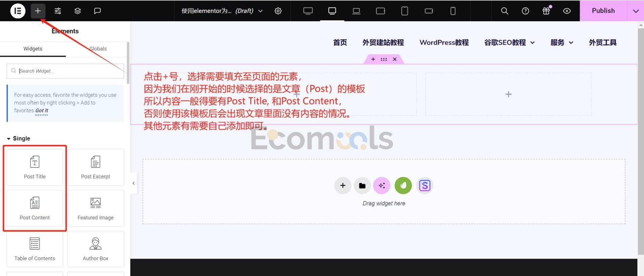Image resolution: width=644 pixels, height=276 pixels.
Task: Open template library folder button
Action: pos(362,186)
